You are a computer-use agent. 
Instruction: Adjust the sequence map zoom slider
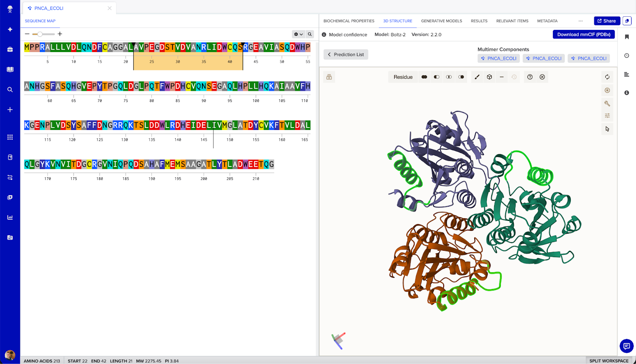40,34
